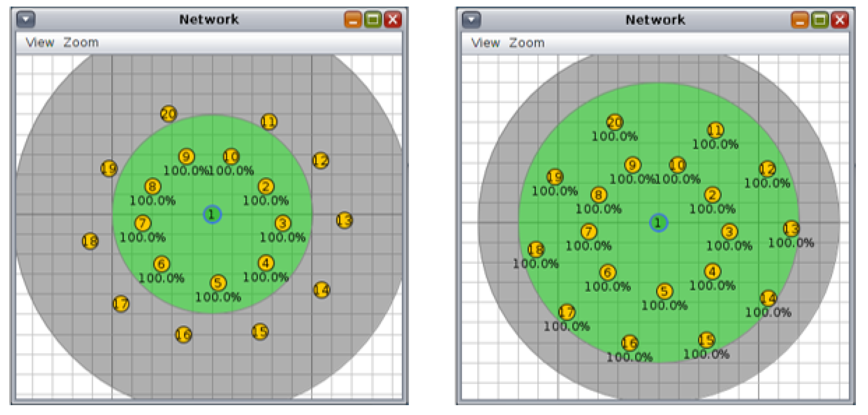This screenshot has width=868, height=415.
Task: Select yellow node 17 in right window
Action: [x=567, y=312]
